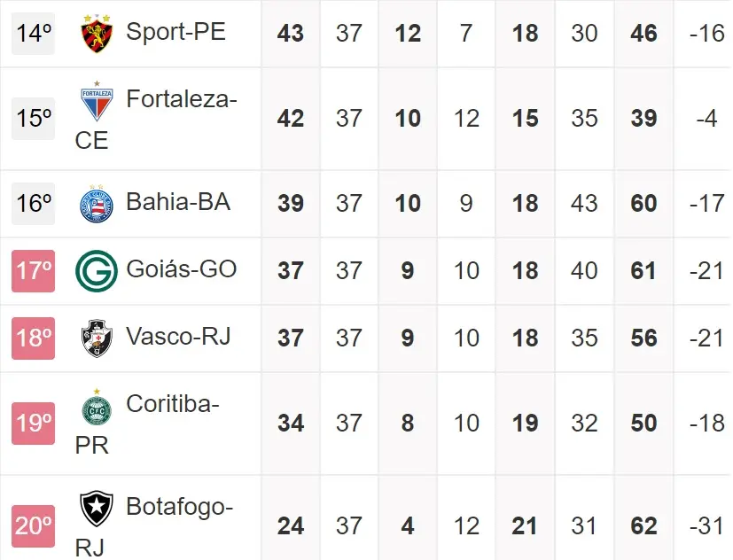This screenshot has width=733, height=560.
Task: Click the 20º red position badge
Action: 34,525
